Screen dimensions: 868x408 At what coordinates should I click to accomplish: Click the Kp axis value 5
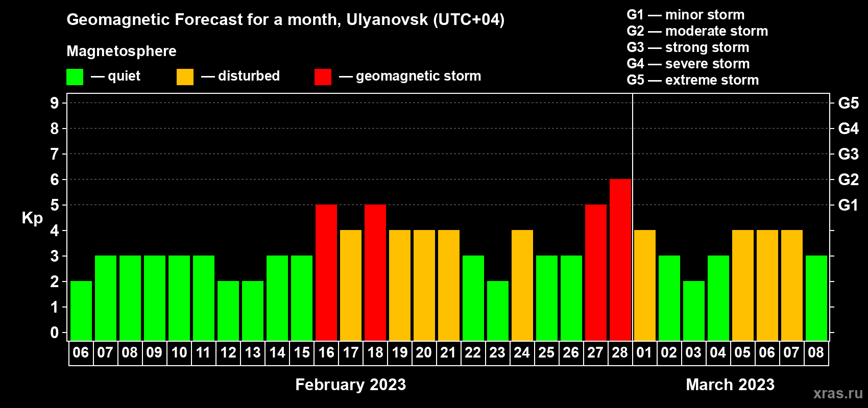(x=55, y=205)
